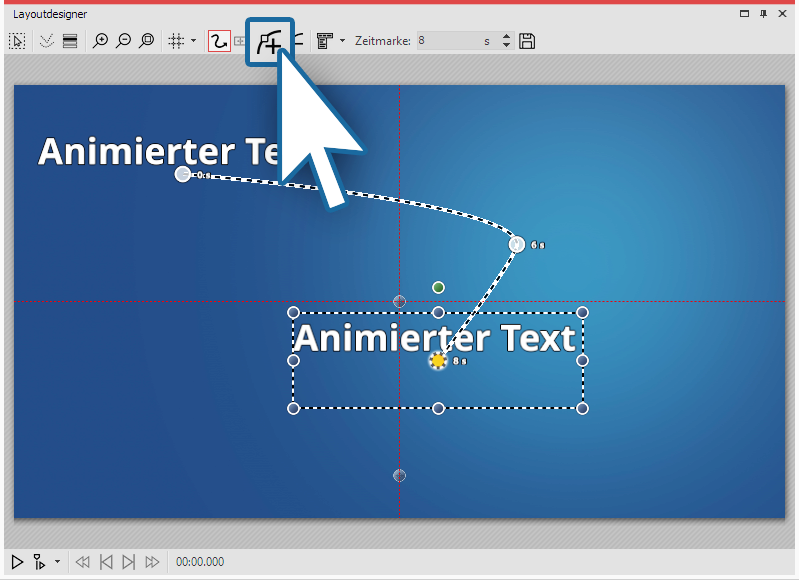Open the alignment tool dropdown arrow
The height and width of the screenshot is (580, 799).
click(x=343, y=41)
